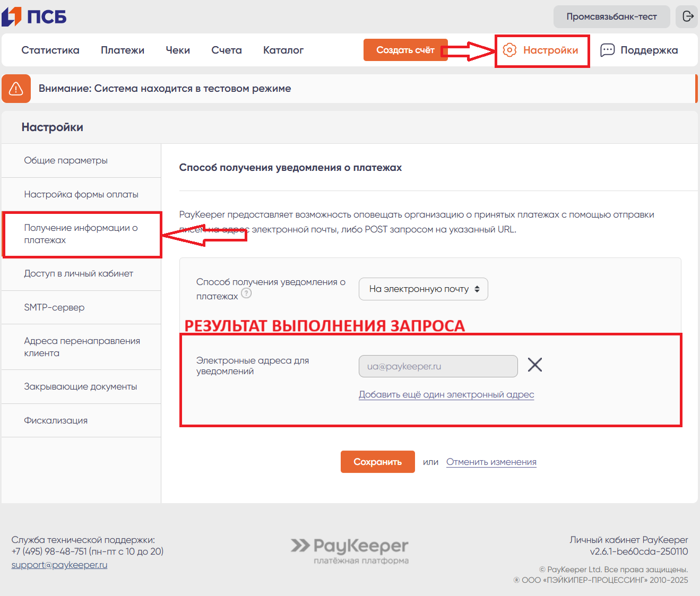The width and height of the screenshot is (700, 596).
Task: Open notification method dropdown
Action: click(x=424, y=289)
